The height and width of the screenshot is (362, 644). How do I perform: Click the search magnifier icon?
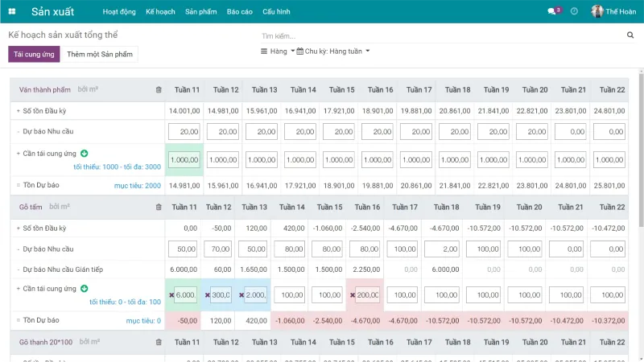(x=630, y=35)
